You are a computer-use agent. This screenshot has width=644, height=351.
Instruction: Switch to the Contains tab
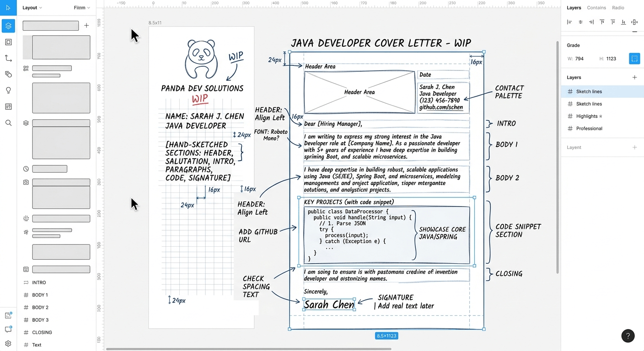[596, 8]
